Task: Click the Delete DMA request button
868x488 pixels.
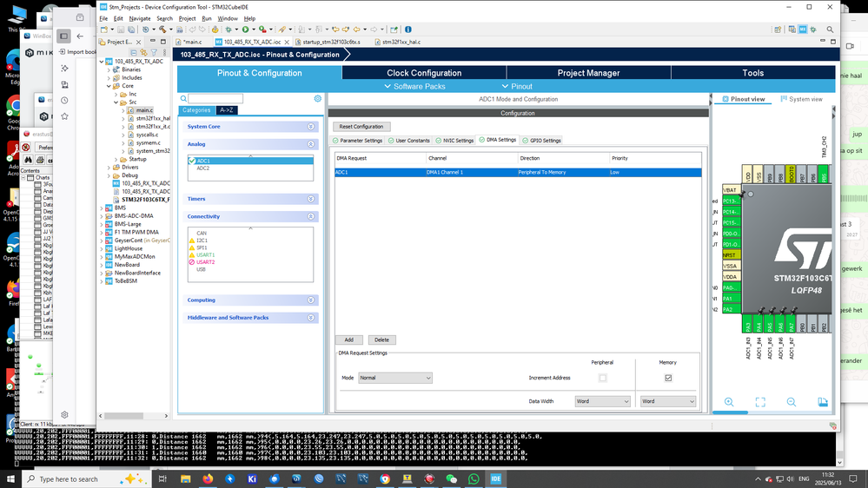Action: tap(381, 340)
